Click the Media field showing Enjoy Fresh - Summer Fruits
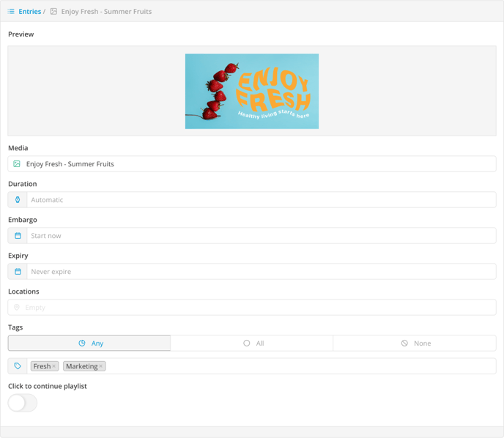Image resolution: width=504 pixels, height=438 pixels. 252,164
